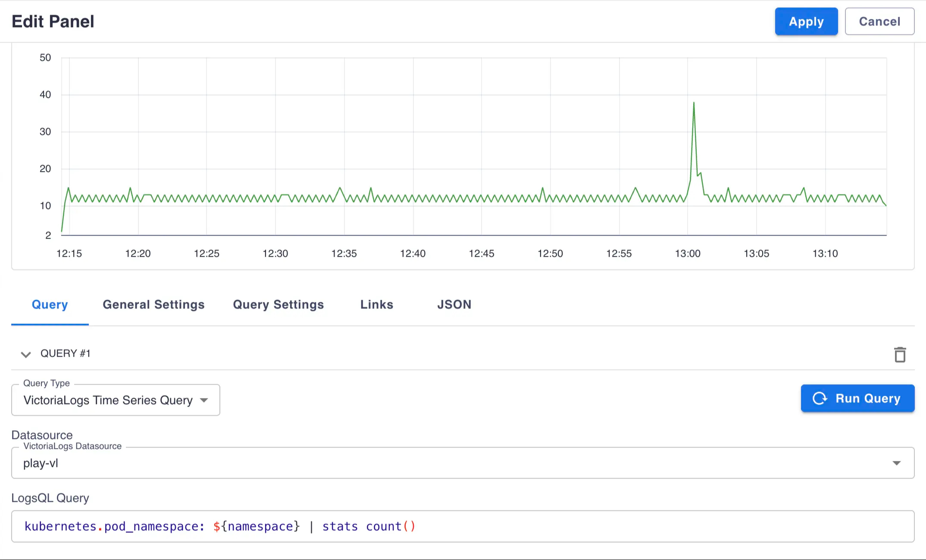
Task: Apply the panel changes
Action: coord(806,21)
